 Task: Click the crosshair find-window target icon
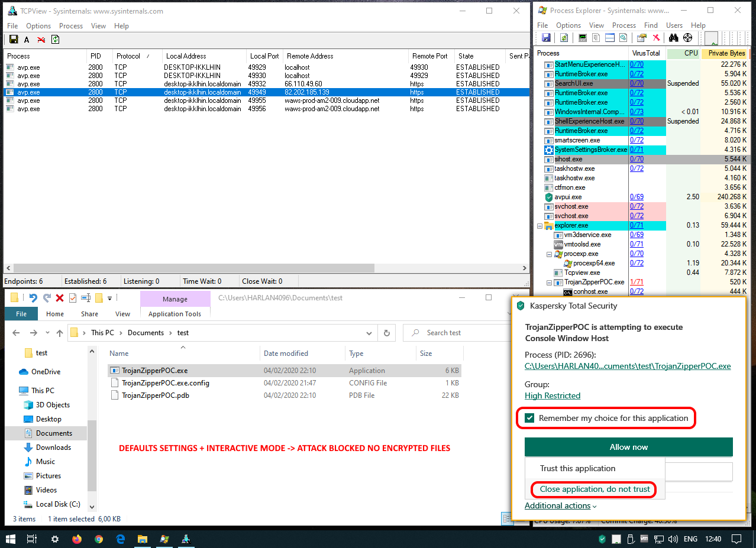[x=687, y=38]
